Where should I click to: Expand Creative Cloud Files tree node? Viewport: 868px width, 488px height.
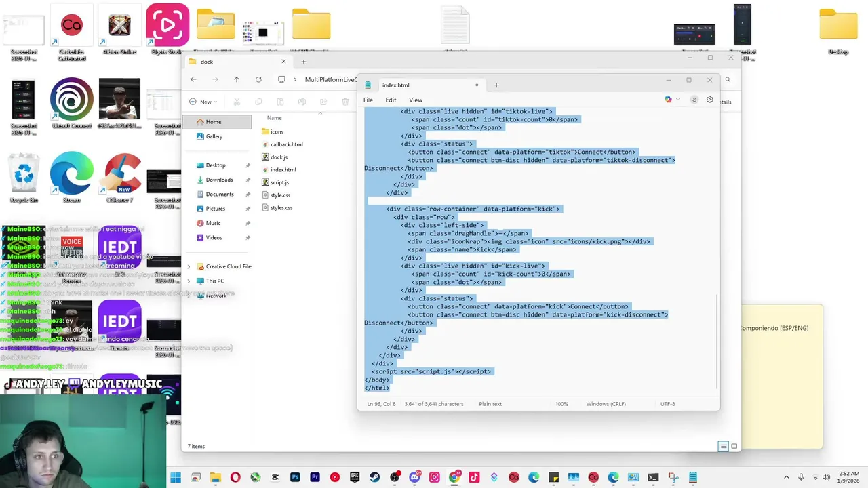coord(189,266)
